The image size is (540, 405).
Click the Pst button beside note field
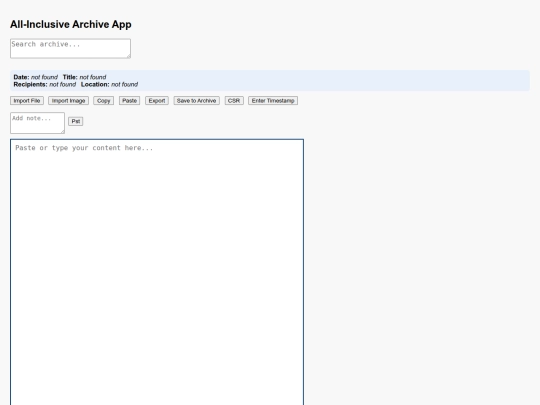(x=76, y=121)
